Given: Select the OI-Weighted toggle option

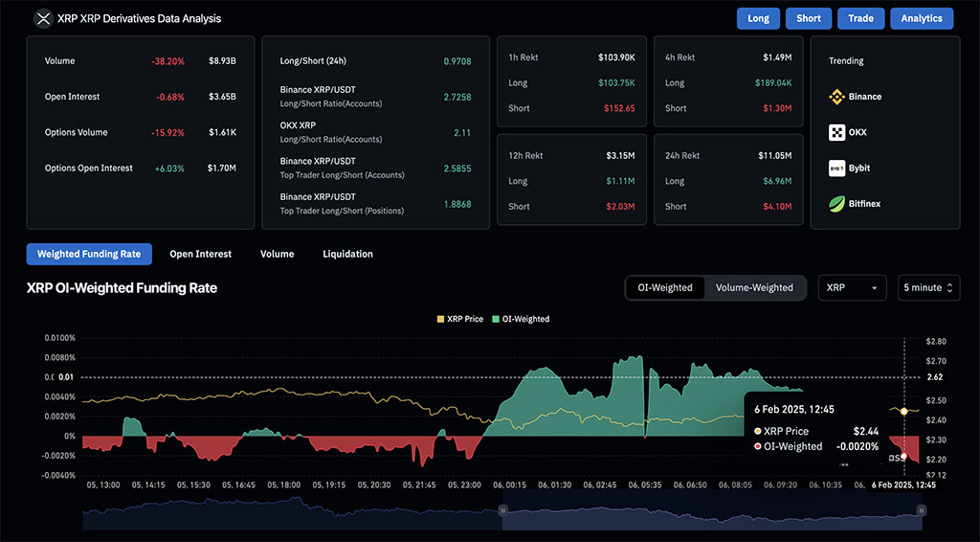Looking at the screenshot, I should click(x=665, y=287).
